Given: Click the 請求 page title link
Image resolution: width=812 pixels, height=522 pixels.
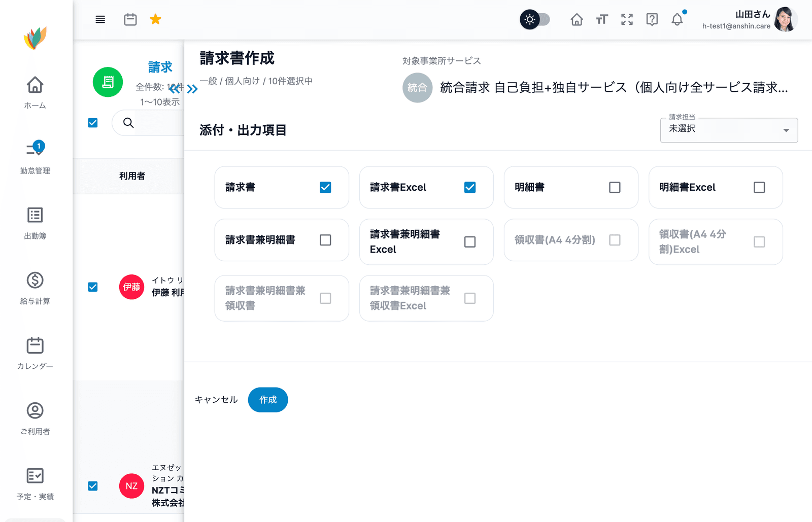Looking at the screenshot, I should (x=160, y=67).
